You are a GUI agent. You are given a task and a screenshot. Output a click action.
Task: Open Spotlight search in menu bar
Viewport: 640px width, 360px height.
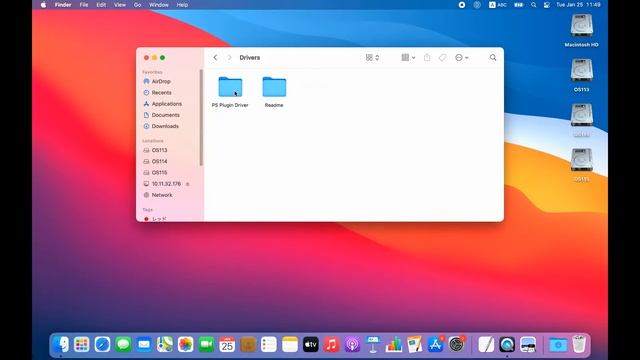[533, 5]
